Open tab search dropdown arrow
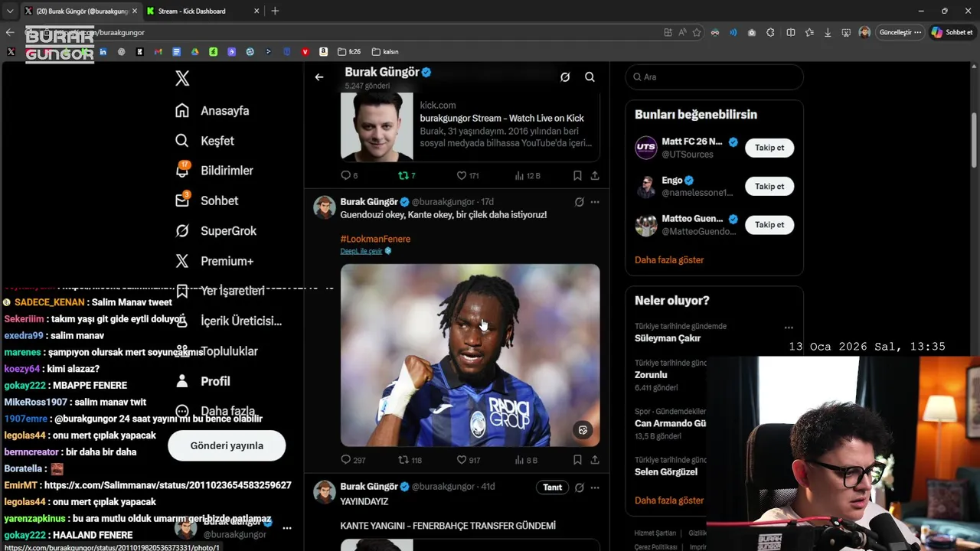This screenshot has height=551, width=980. 9,11
